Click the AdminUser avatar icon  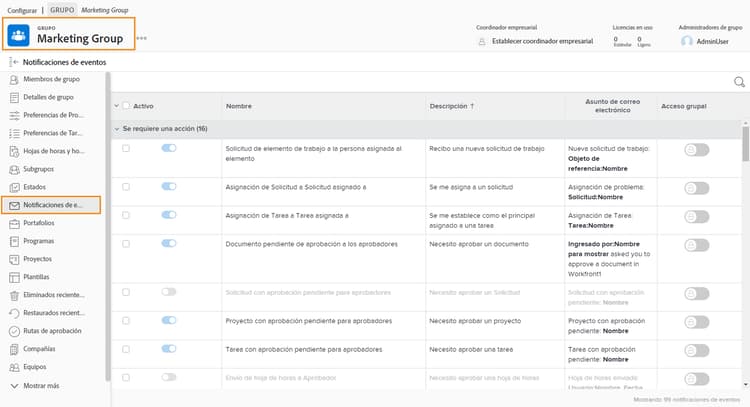coord(686,41)
